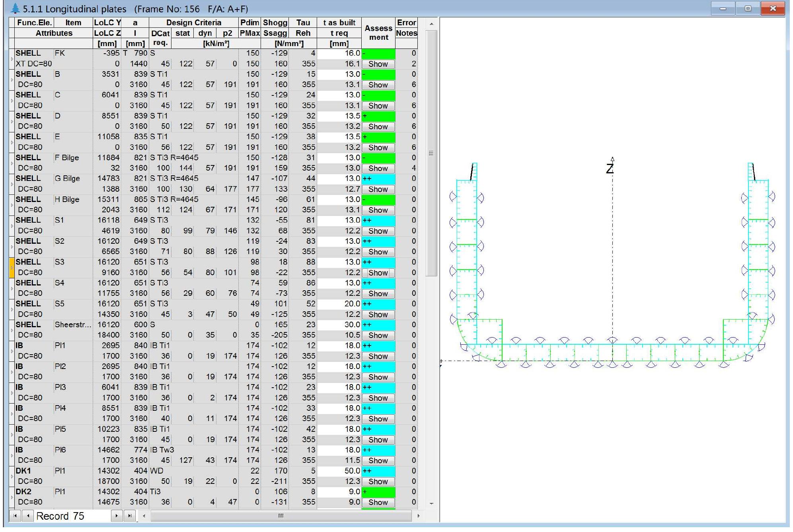Select the row marker beside DK1 Pl1
The height and width of the screenshot is (532, 793).
12,476
